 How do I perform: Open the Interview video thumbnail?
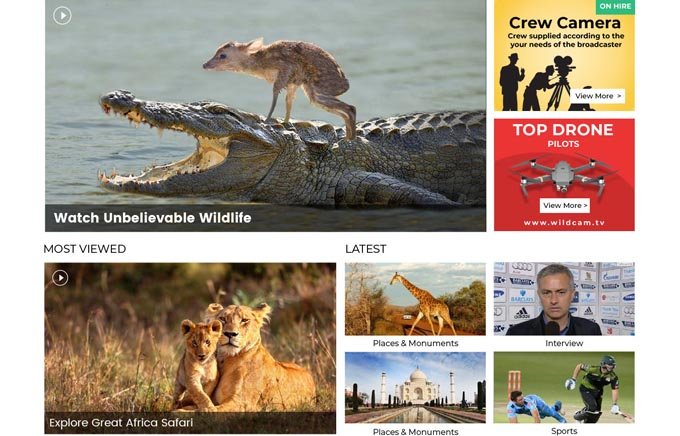point(564,299)
